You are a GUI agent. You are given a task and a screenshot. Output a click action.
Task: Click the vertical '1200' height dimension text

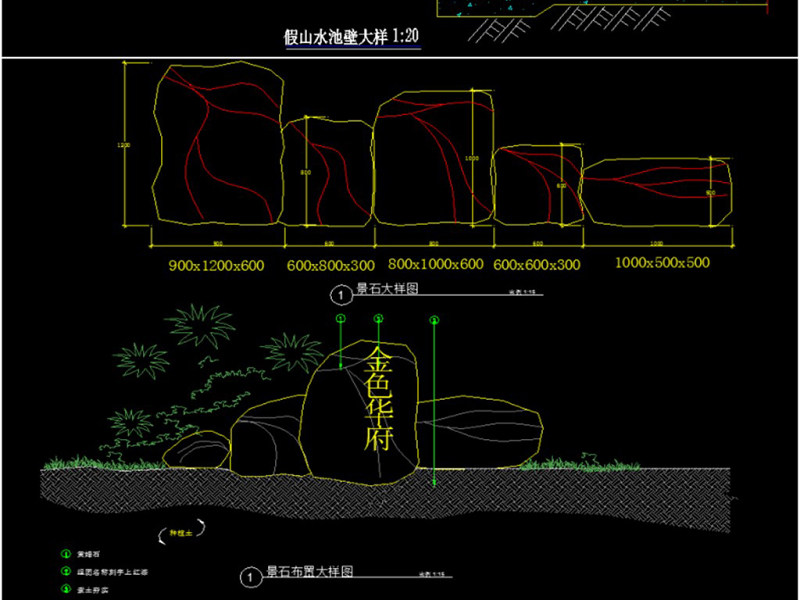(x=123, y=145)
